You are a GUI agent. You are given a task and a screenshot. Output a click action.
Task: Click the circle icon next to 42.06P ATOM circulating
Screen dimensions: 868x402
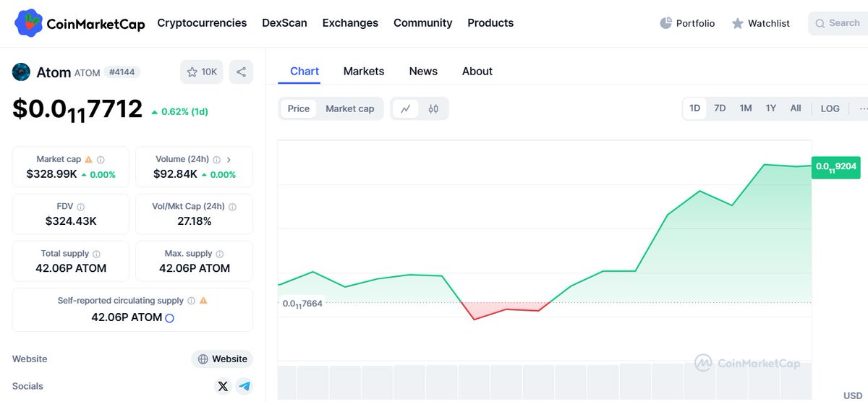point(169,318)
